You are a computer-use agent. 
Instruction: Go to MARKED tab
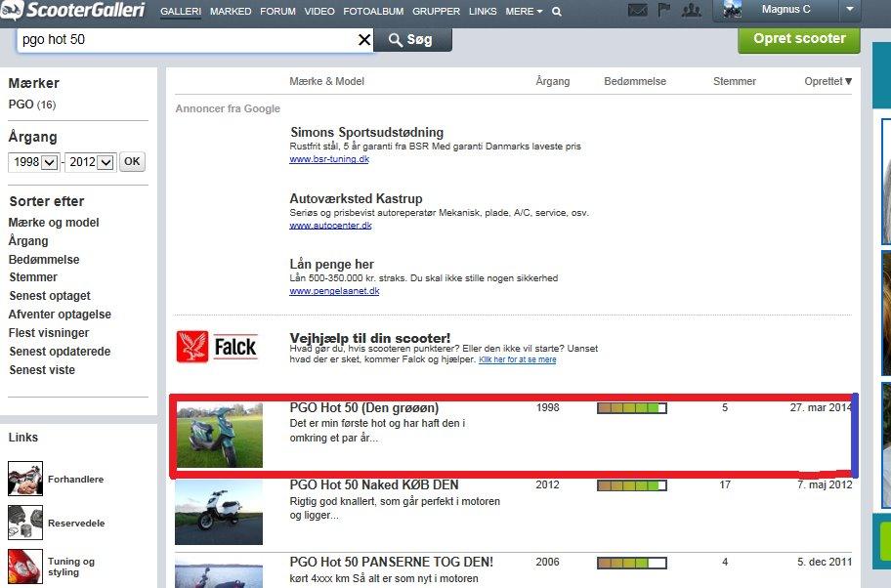(231, 12)
